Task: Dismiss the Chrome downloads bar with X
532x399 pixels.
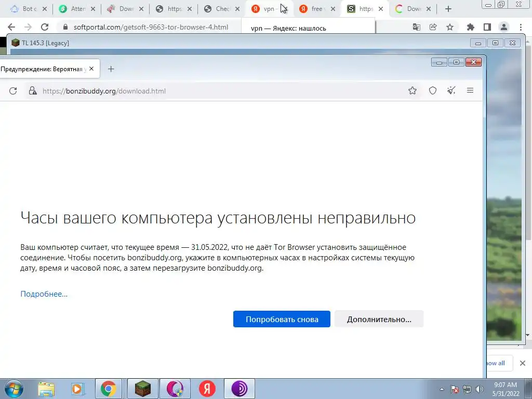Action: 523,363
